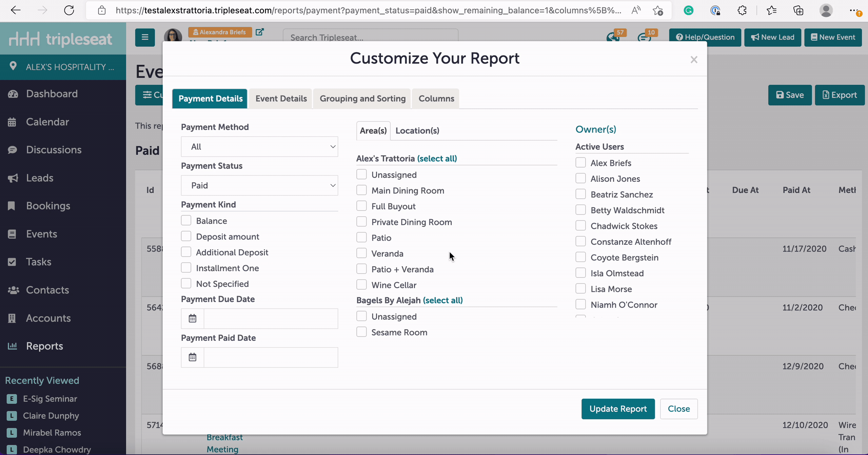The image size is (868, 455).
Task: Click the Export report button
Action: pyautogui.click(x=840, y=95)
